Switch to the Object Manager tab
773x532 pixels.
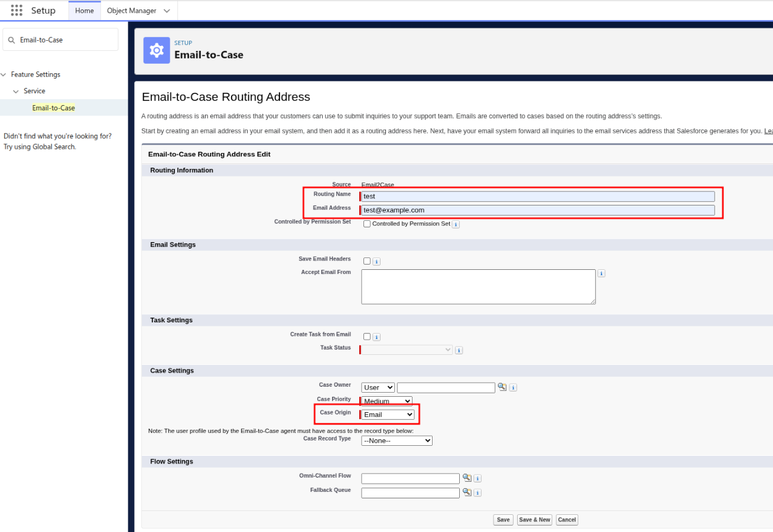(132, 11)
